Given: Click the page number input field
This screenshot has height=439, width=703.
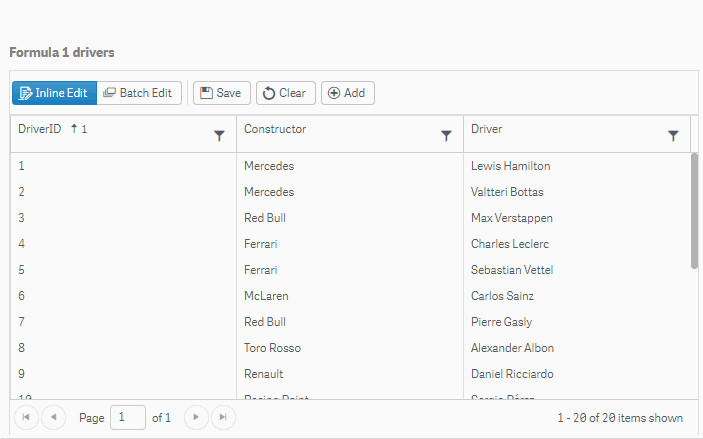Looking at the screenshot, I should click(128, 417).
